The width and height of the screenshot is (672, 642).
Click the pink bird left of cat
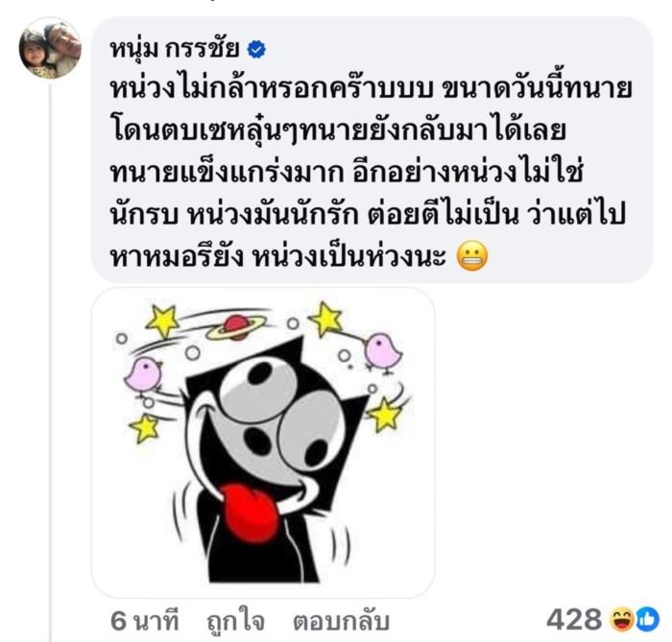(x=143, y=375)
